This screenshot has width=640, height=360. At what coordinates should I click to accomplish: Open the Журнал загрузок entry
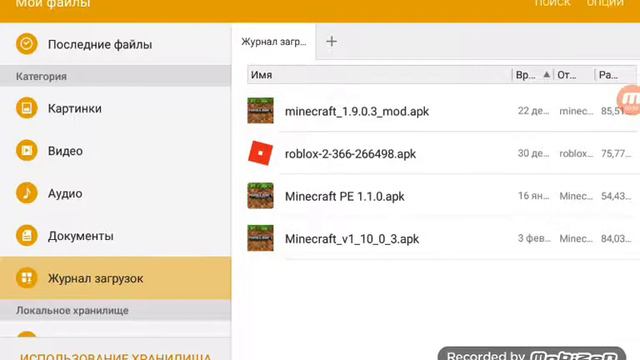[116, 278]
